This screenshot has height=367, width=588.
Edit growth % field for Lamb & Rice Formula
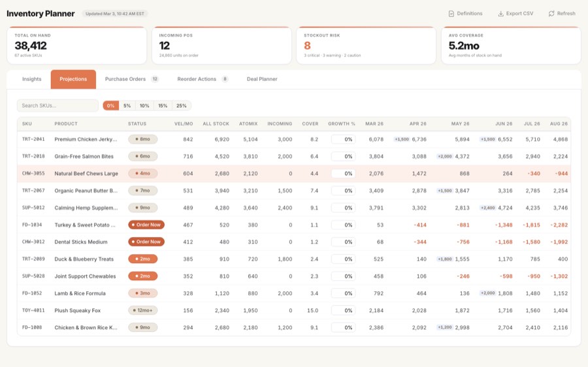click(x=343, y=293)
